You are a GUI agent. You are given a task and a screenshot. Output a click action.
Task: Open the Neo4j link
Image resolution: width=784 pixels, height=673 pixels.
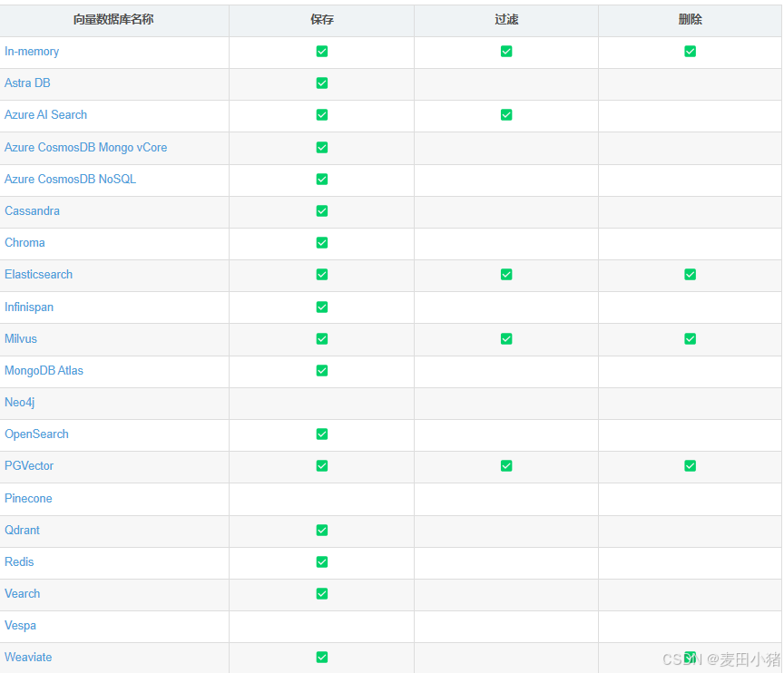click(19, 403)
